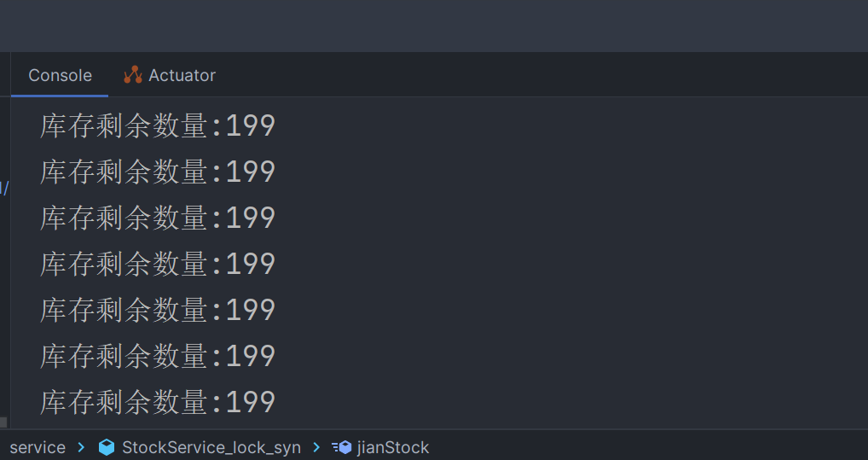The height and width of the screenshot is (460, 868).
Task: Expand the chevron after service breadcrumb
Action: pos(82,447)
